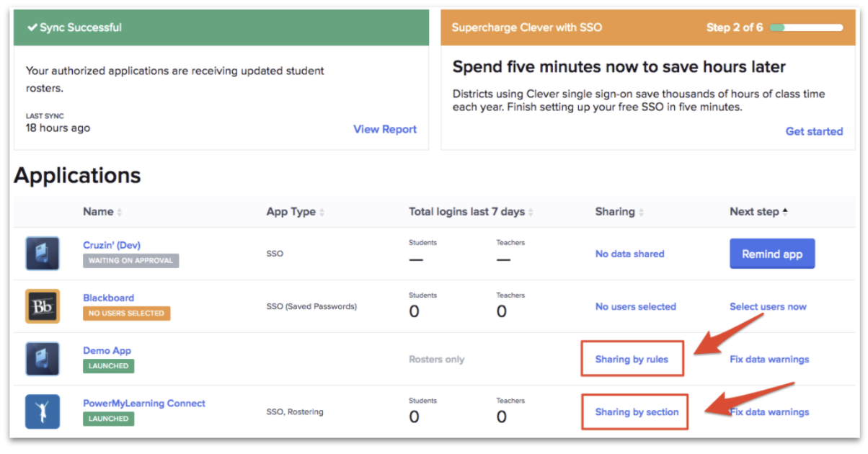The width and height of the screenshot is (868, 454).
Task: Click the No users selected sharing link
Action: pos(635,306)
